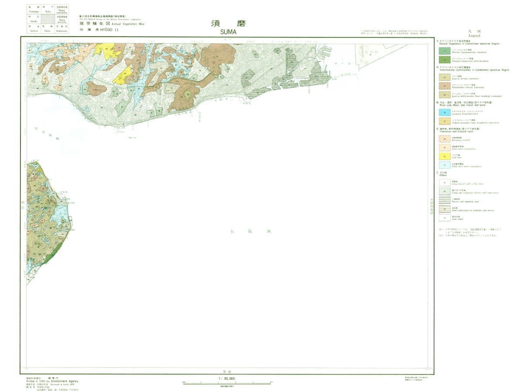Click 'Natural Vegetation in Camellietea japonicae Region' heading
Image resolution: width=532 pixels, height=392 pixels.
tap(470, 44)
